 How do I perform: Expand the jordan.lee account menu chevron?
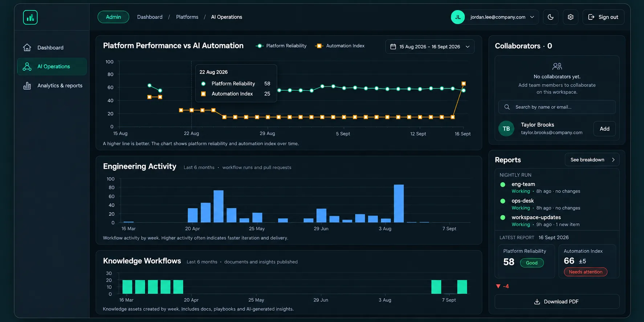pyautogui.click(x=532, y=17)
